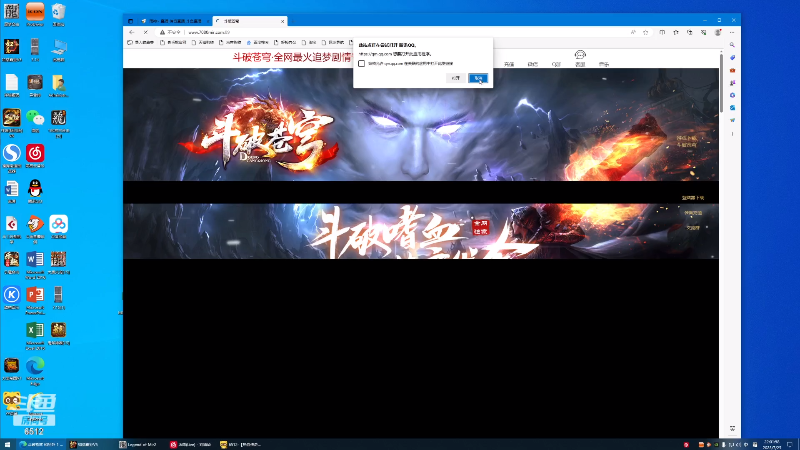Open the browser Settings and more menu

click(x=732, y=32)
